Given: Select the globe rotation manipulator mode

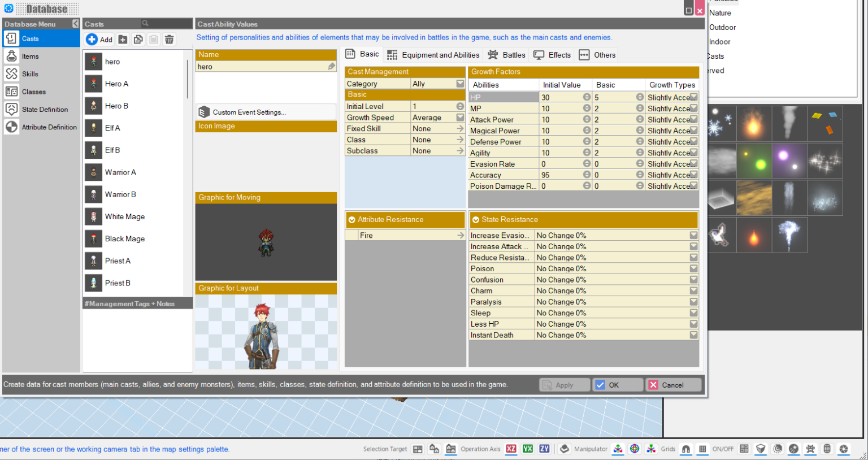Looking at the screenshot, I should (x=635, y=449).
